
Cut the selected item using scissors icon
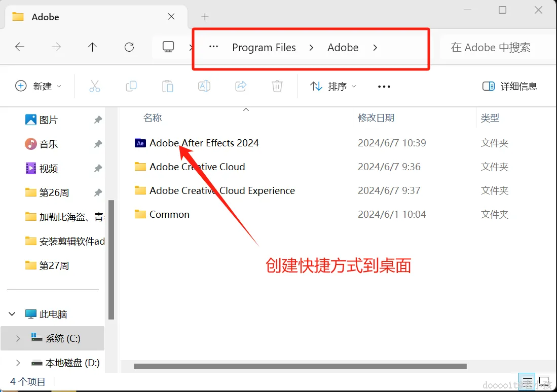point(95,86)
